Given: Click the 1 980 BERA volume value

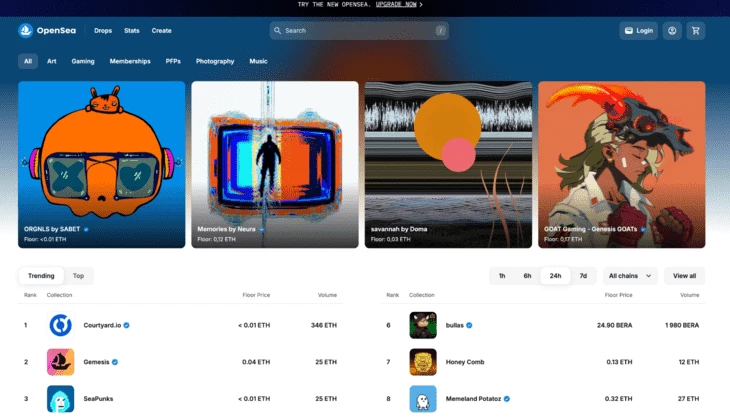Looking at the screenshot, I should (682, 325).
